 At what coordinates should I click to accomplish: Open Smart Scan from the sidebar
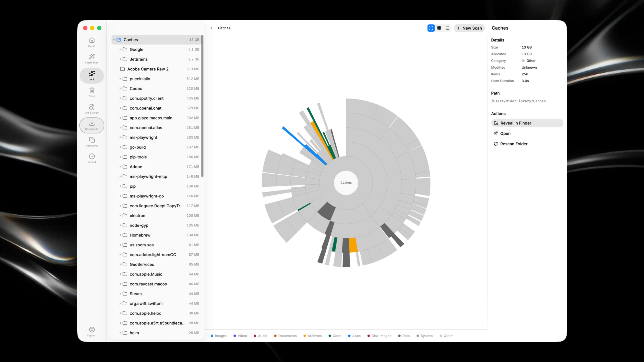[92, 59]
